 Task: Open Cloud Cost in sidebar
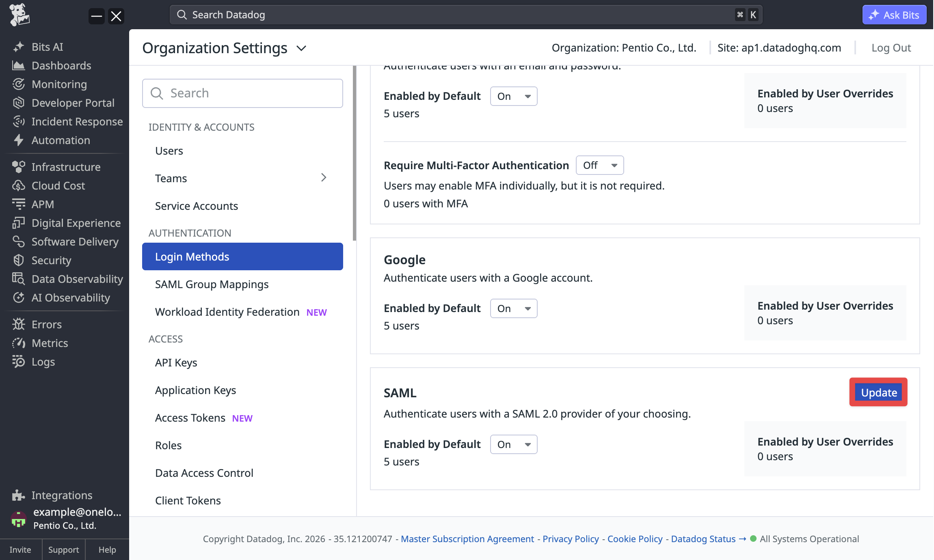click(x=58, y=185)
